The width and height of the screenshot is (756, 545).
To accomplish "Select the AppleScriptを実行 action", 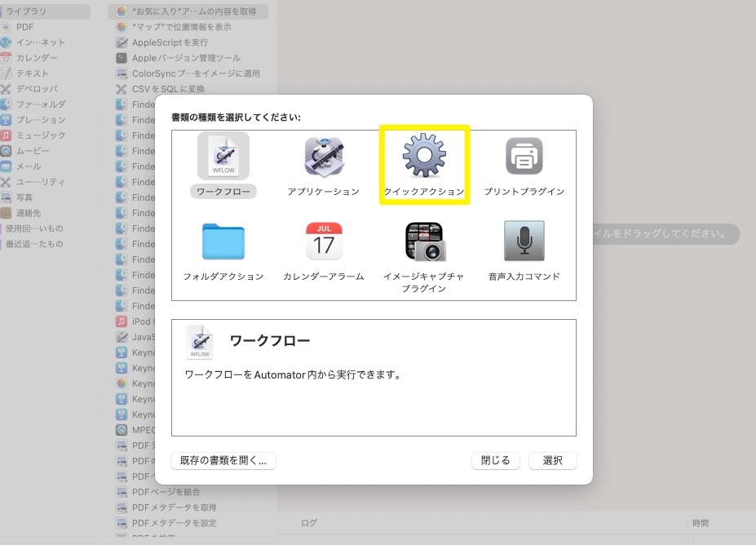I will 170,42.
